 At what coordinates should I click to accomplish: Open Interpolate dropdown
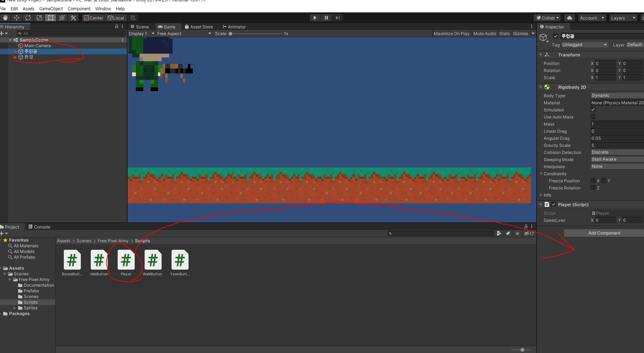tap(617, 166)
